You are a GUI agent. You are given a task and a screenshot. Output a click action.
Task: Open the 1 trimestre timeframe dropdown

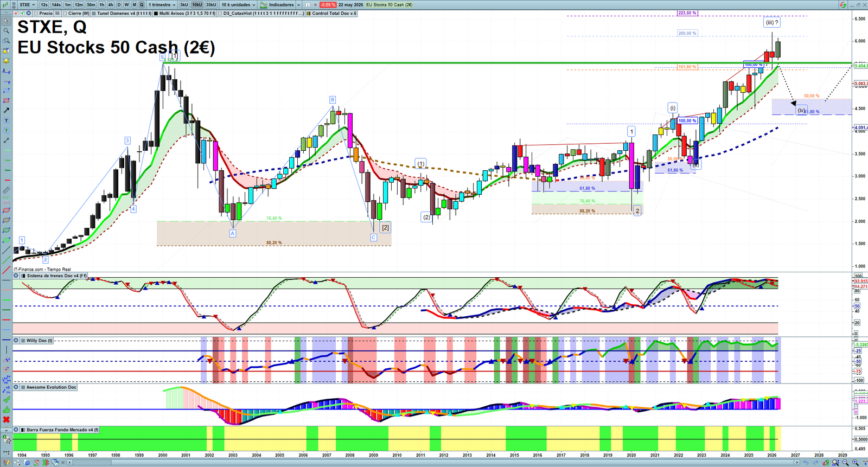coord(162,5)
